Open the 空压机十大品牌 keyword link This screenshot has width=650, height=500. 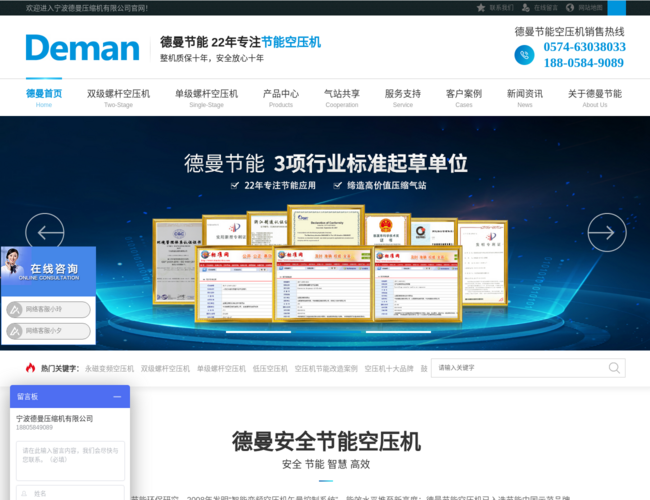click(x=389, y=368)
